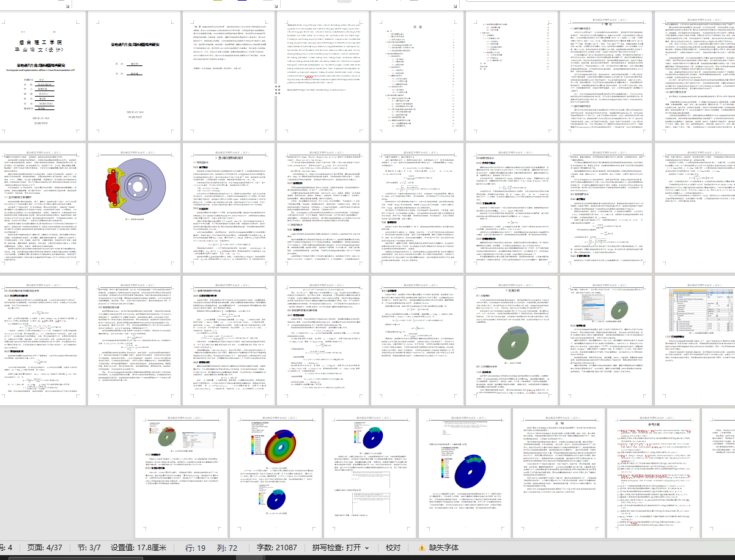This screenshot has height=560, width=735.
Task: Open the 拼写检查: 打开 spell-check dropdown
Action: 341,548
